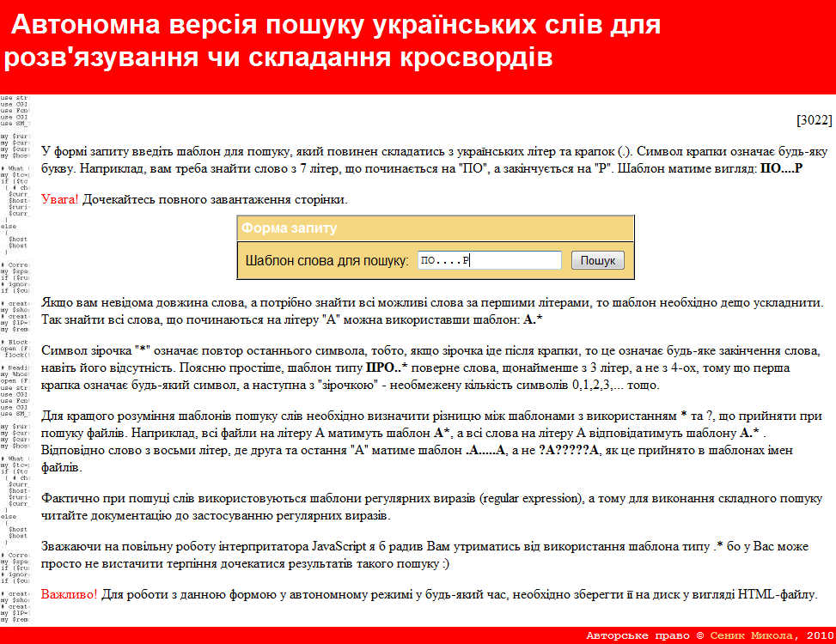Screen dimensions: 836x644
Task: Click the words regular expression in paragraph
Action: click(531, 499)
